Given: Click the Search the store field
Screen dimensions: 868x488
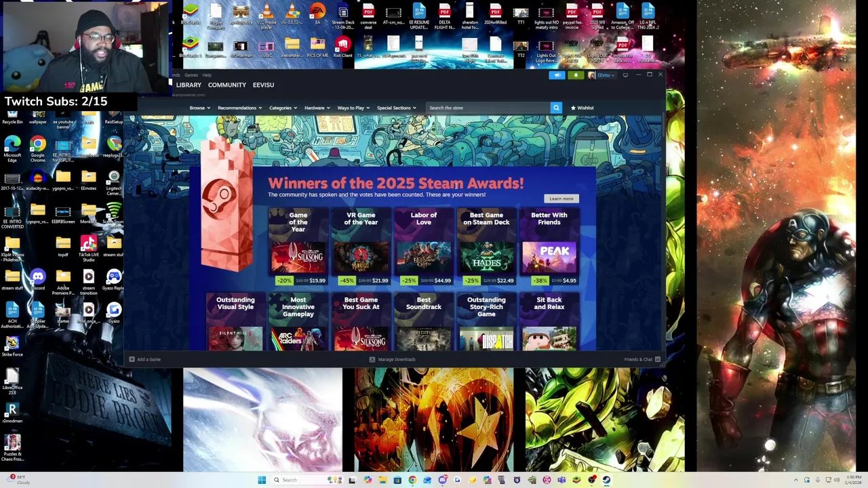Looking at the screenshot, I should click(488, 108).
